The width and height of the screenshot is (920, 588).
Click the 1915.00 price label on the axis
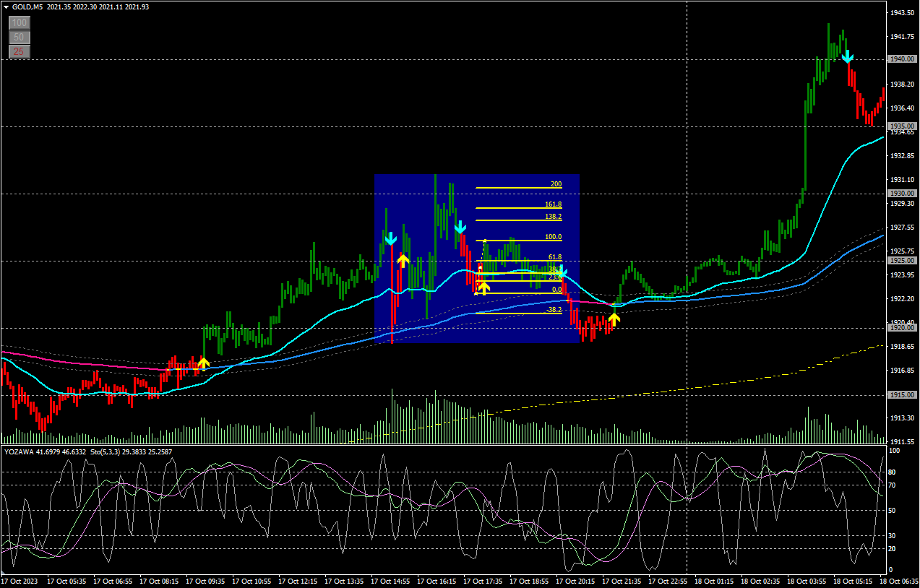901,395
